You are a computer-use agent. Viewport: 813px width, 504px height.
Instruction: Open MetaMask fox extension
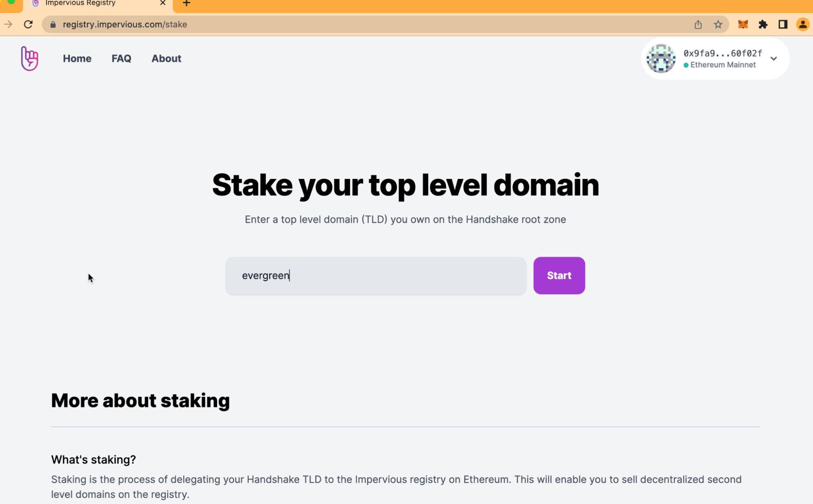(743, 24)
